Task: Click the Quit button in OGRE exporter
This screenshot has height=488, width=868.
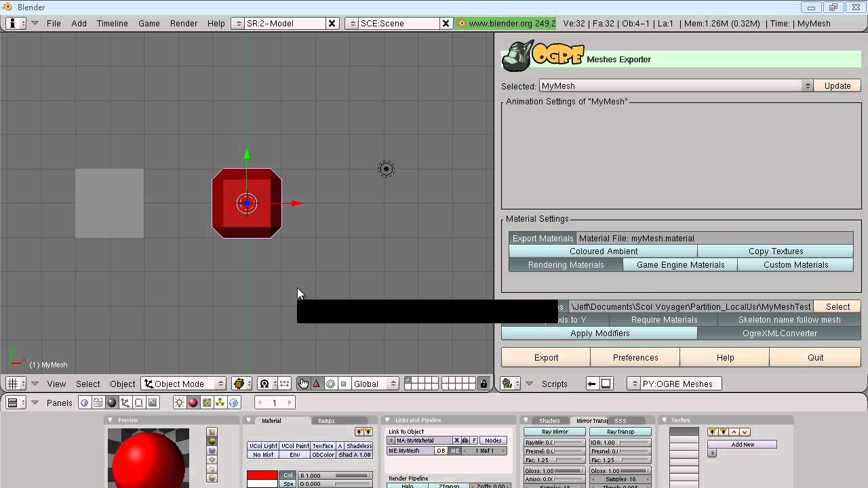Action: click(816, 358)
